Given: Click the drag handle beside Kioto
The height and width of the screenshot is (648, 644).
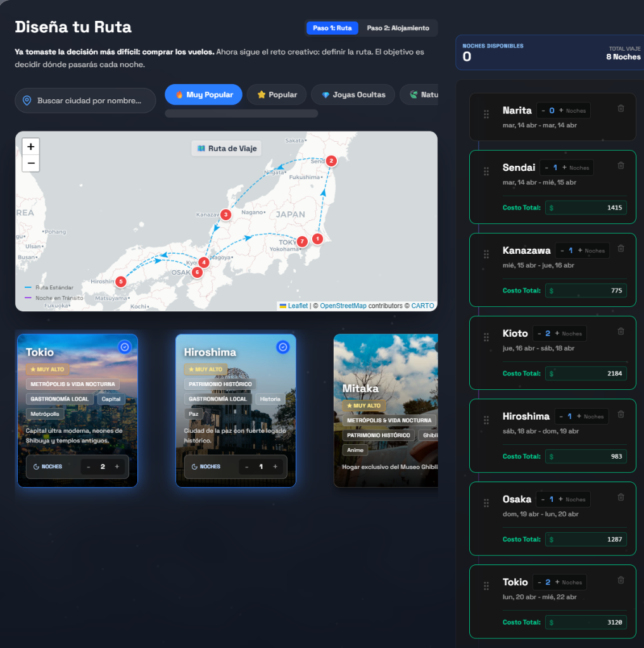Looking at the screenshot, I should [486, 337].
